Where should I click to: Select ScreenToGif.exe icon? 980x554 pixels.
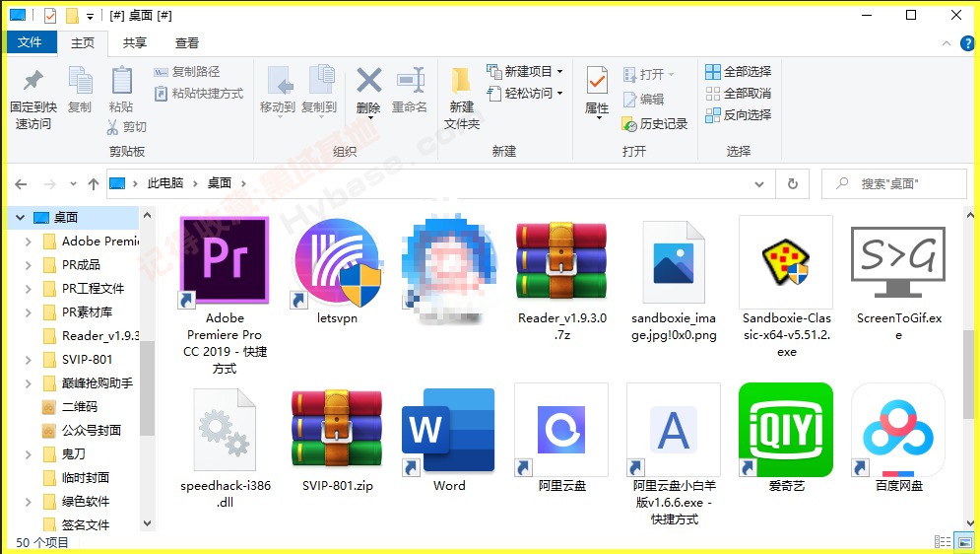coord(898,261)
